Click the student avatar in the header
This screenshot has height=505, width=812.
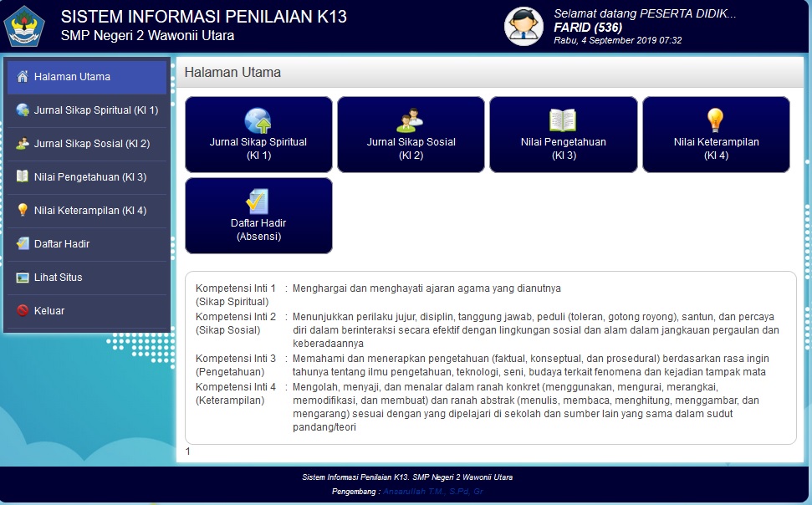click(x=523, y=26)
